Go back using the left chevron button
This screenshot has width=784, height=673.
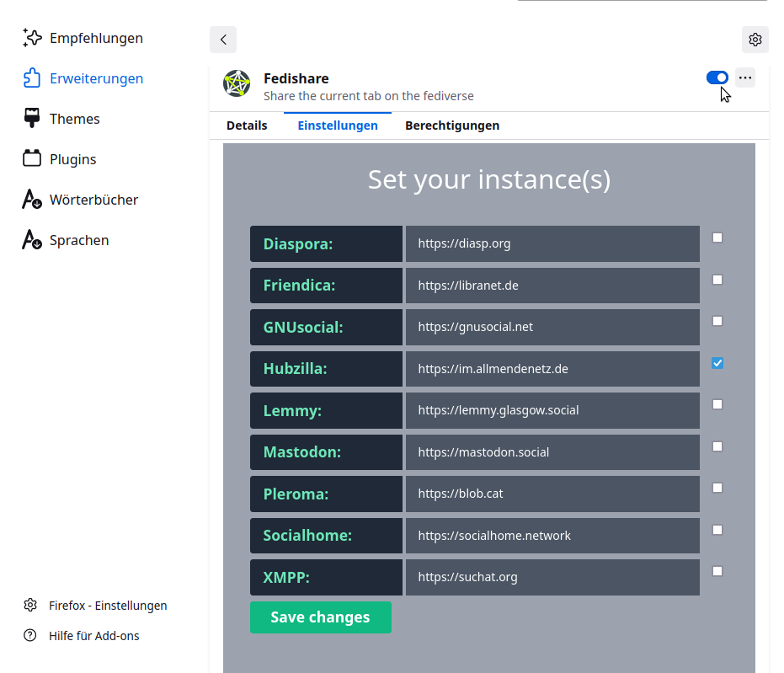(x=223, y=40)
